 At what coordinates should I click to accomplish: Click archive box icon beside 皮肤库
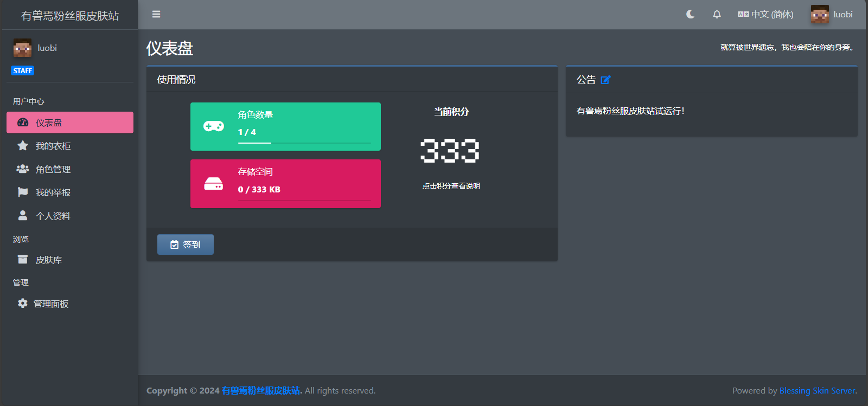coord(23,259)
